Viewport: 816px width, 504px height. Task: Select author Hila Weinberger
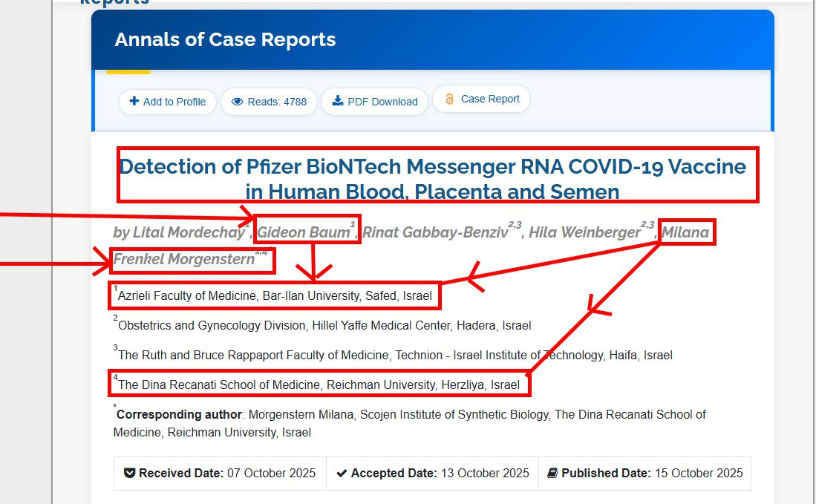(x=585, y=232)
